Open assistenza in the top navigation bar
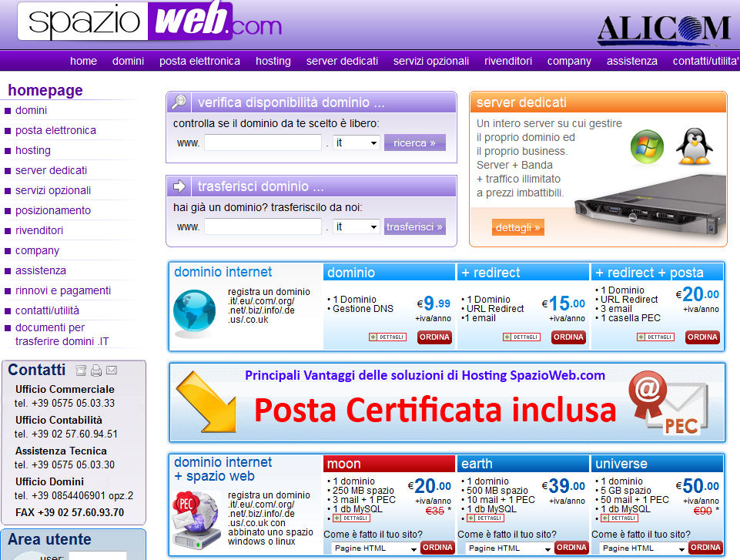Screen dimensions: 740x560 pyautogui.click(x=632, y=61)
